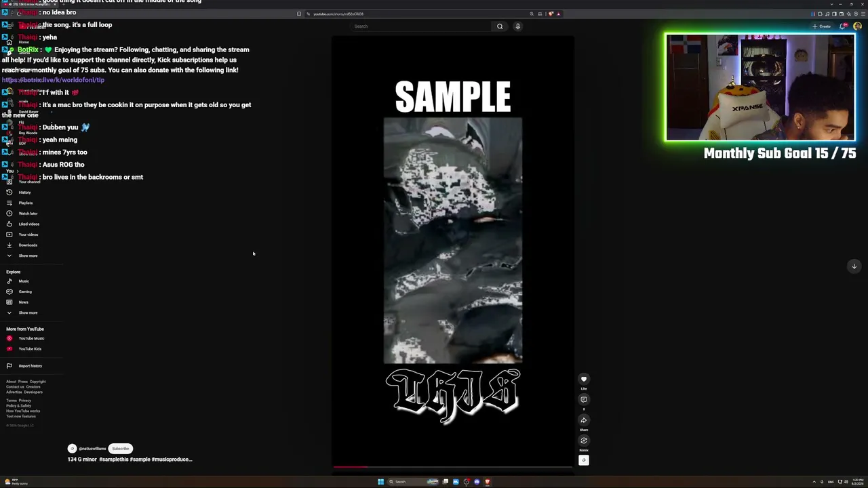The height and width of the screenshot is (488, 868).
Task: Click the Short video to pause playback
Action: point(453,251)
